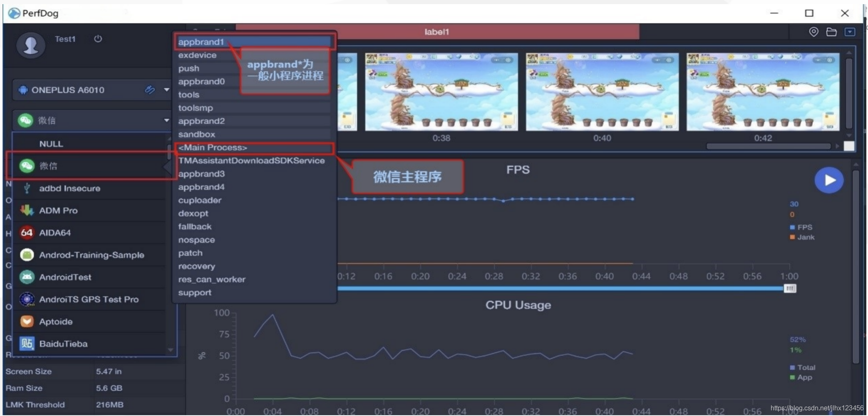
Task: Select the tools process
Action: click(x=254, y=94)
